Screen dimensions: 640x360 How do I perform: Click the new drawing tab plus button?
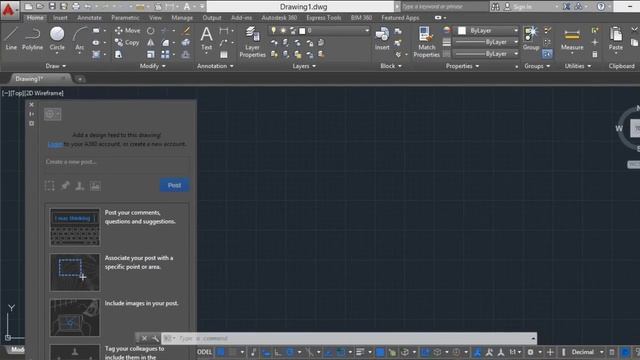[80, 79]
